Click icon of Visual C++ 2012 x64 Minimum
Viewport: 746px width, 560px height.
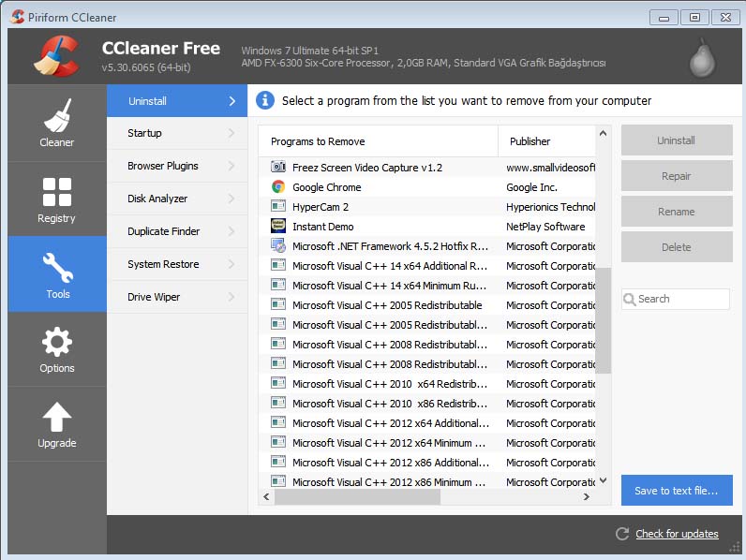(x=278, y=442)
